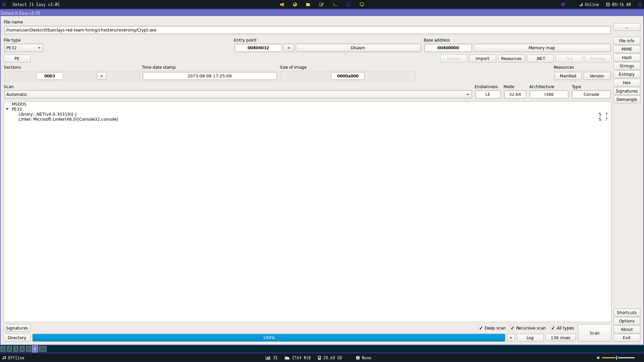
Task: Uncheck the Recursive scan option
Action: click(512, 328)
